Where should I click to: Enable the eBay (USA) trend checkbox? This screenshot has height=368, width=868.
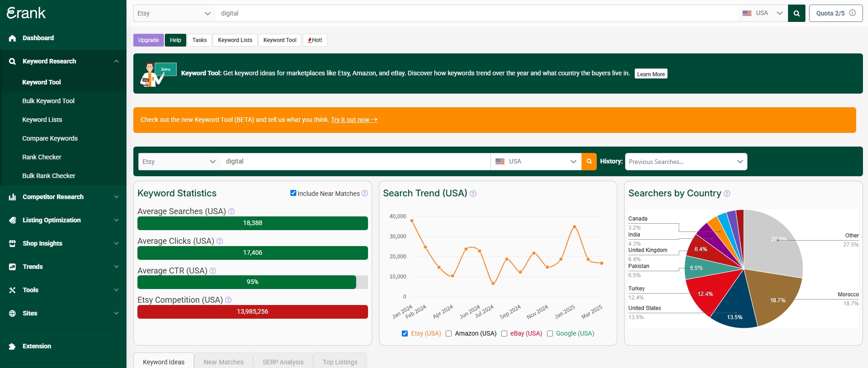click(504, 333)
